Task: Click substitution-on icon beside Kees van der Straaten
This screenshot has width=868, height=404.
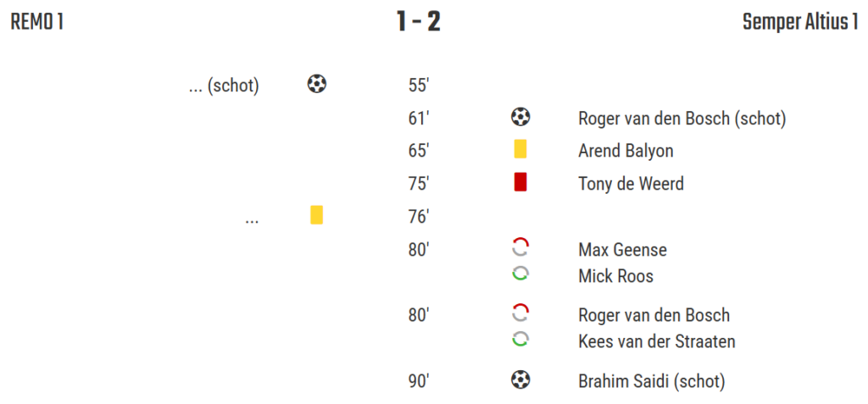Action: 520,340
